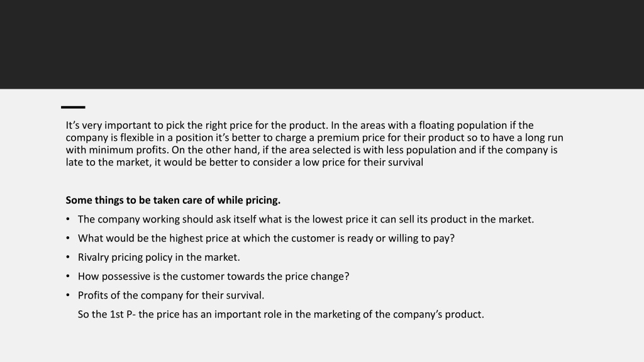Click the bullet about the lowest price
Screen dimensions: 644x362
point(306,219)
